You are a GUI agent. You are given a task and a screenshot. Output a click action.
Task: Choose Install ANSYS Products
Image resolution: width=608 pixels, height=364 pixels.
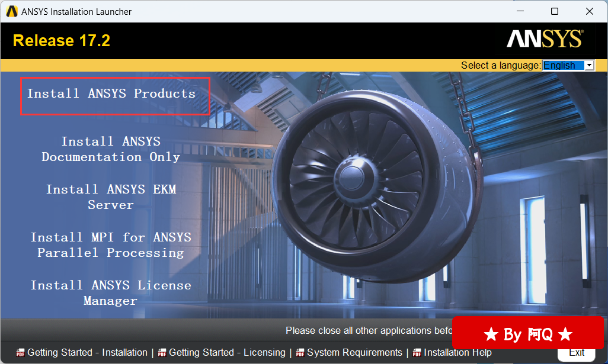[x=111, y=94]
